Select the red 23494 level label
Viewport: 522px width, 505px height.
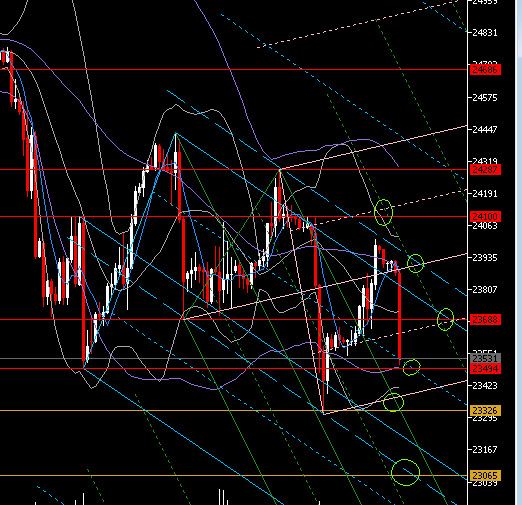(485, 369)
